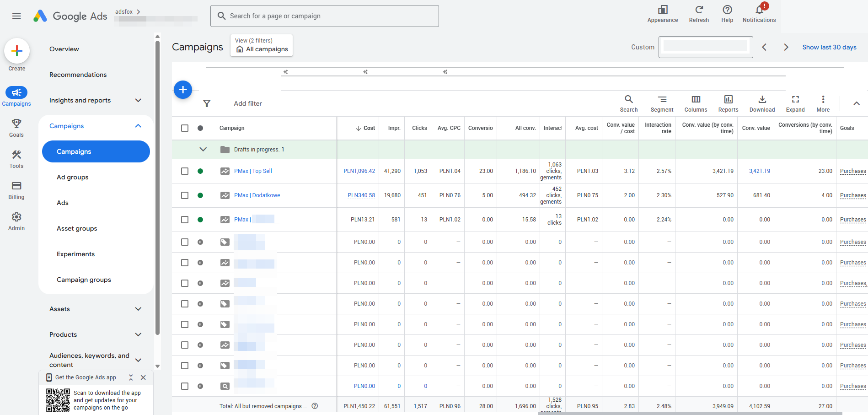Open Billing in the left rail
Image resolution: width=868 pixels, height=415 pixels.
[16, 190]
